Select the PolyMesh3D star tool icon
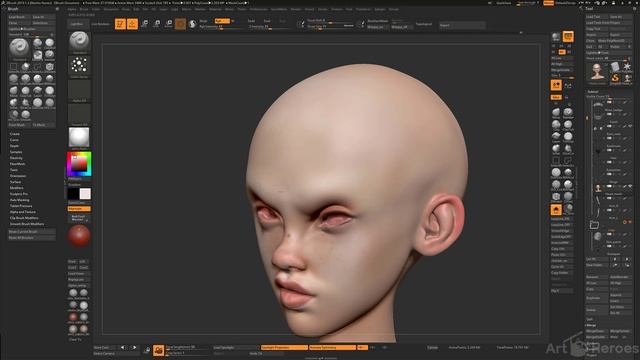This screenshot has height=360, width=640. tap(627, 66)
